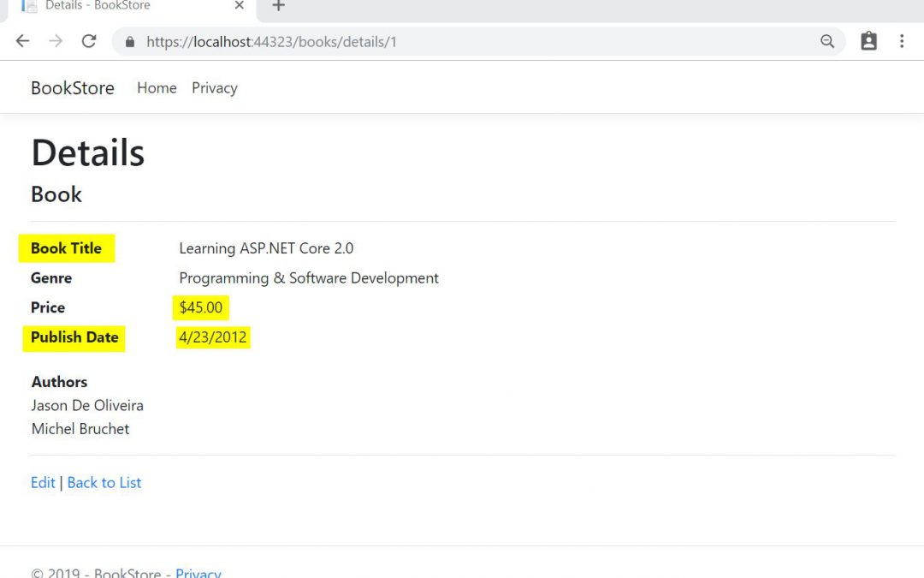Click the padlock site security icon
The width and height of the screenshot is (924, 578).
pyautogui.click(x=130, y=42)
